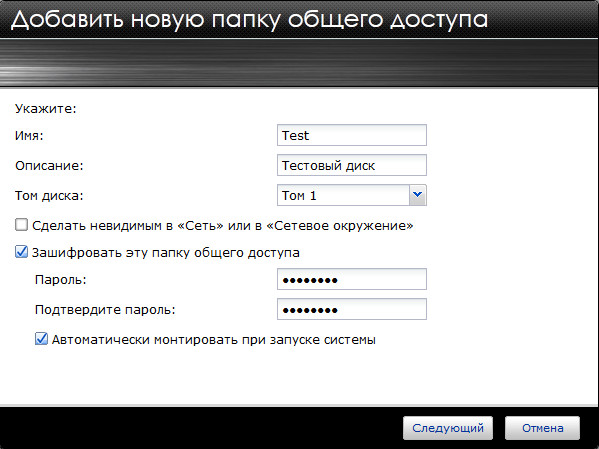The height and width of the screenshot is (449, 599).
Task: Click the Том диска: label
Action: pos(49,196)
